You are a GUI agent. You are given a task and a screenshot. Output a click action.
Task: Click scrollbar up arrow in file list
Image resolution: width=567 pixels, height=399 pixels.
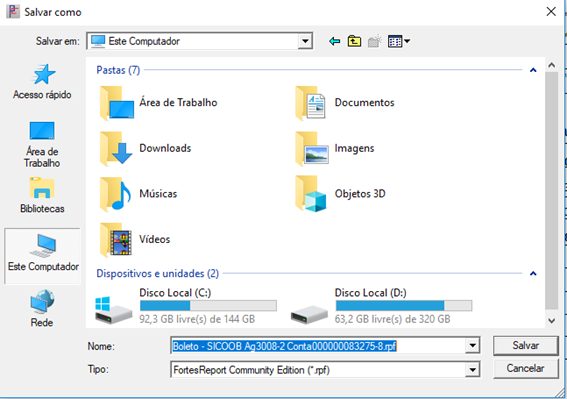pyautogui.click(x=551, y=65)
